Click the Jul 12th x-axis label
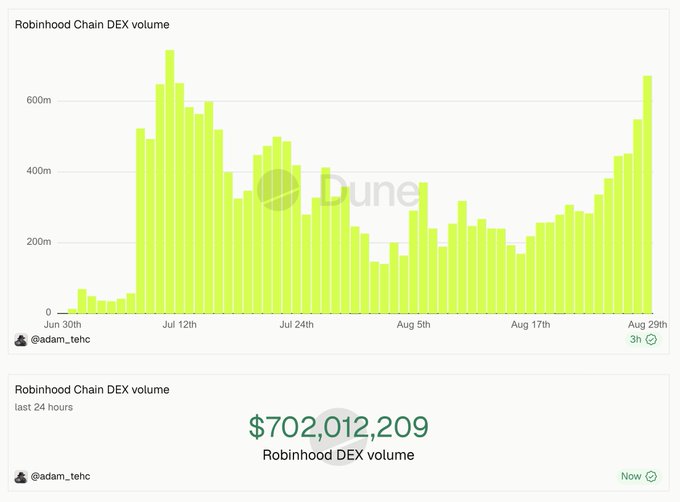This screenshot has height=502, width=680. pyautogui.click(x=180, y=325)
